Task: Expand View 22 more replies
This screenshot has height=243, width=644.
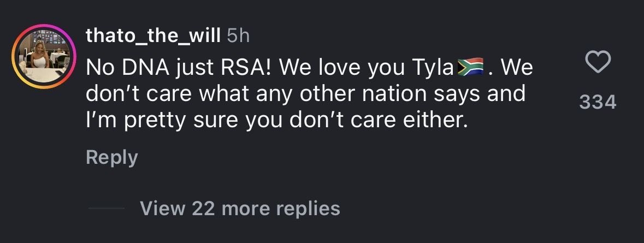Action: (x=240, y=208)
